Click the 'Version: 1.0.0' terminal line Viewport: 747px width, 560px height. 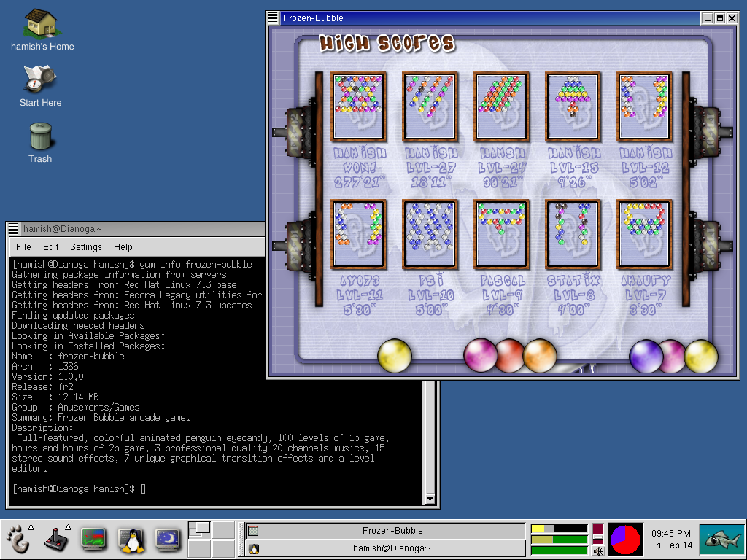click(47, 377)
